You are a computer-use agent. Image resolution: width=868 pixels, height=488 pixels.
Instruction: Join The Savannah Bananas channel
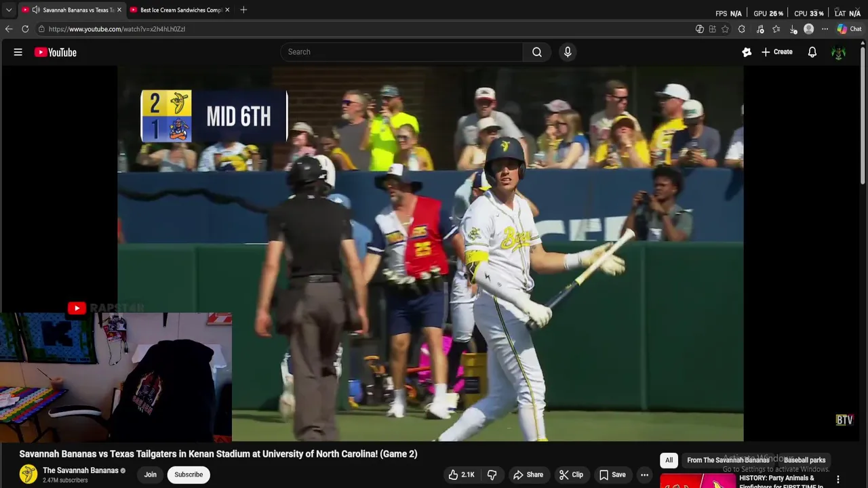[x=151, y=475]
